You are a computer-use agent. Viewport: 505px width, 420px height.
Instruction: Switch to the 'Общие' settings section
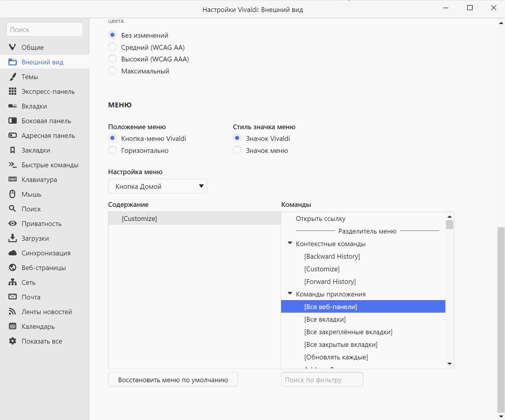[x=32, y=47]
